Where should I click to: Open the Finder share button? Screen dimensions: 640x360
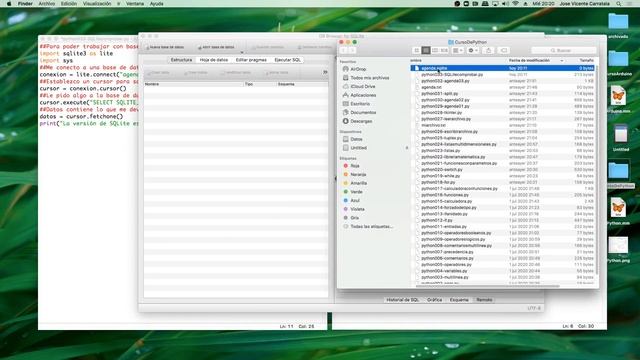(489, 50)
